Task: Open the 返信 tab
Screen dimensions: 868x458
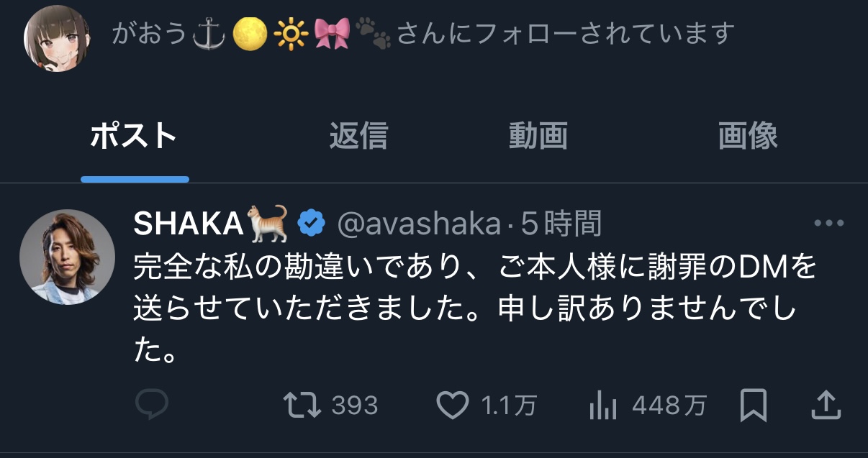Action: pos(358,136)
